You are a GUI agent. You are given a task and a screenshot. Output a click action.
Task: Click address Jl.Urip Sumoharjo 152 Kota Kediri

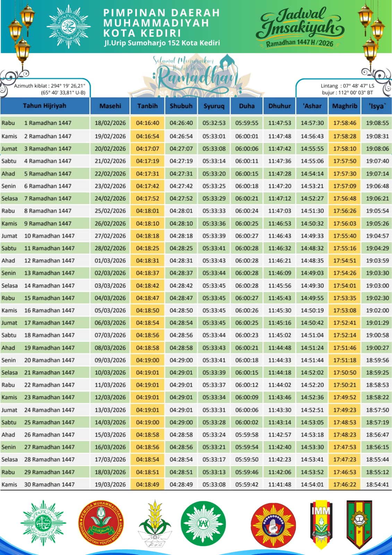162,43
